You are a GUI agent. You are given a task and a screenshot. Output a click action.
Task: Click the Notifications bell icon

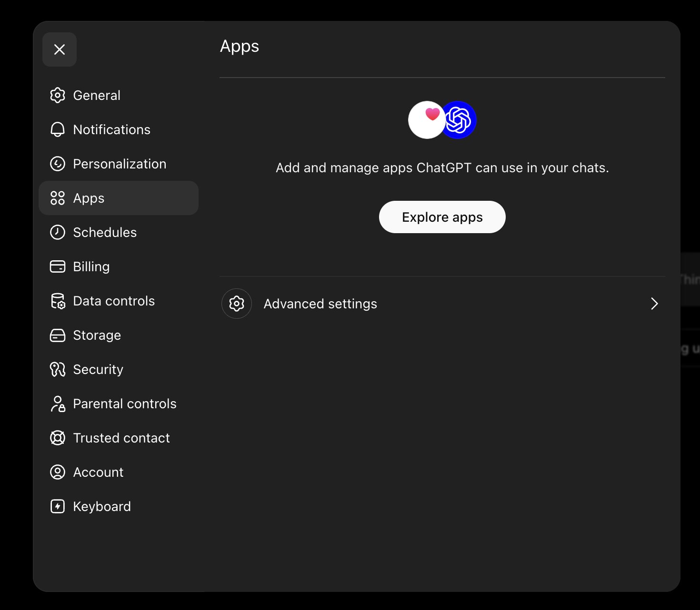pyautogui.click(x=58, y=129)
